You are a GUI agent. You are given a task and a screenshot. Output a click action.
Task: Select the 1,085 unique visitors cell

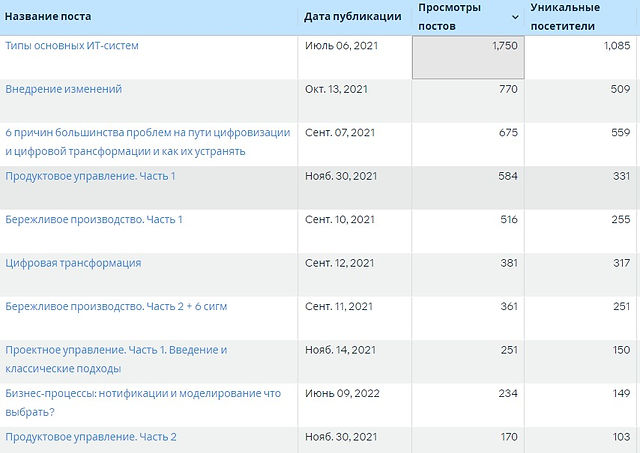pos(581,57)
